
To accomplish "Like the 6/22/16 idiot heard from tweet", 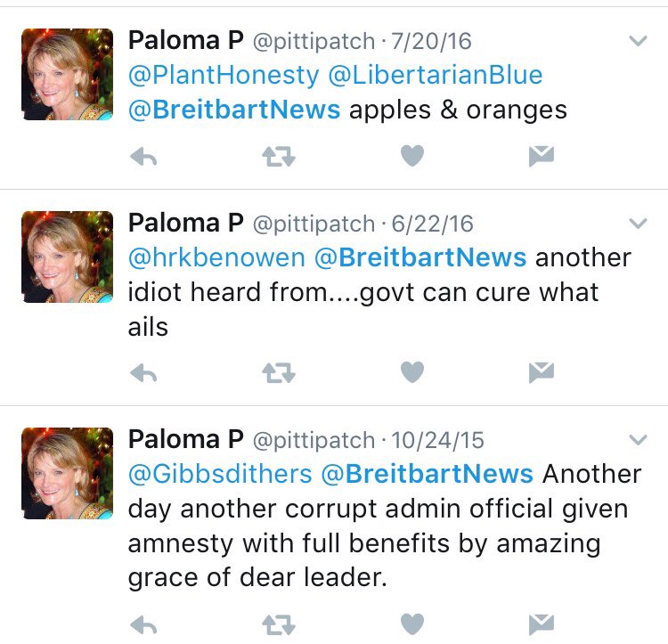I will coord(412,371).
